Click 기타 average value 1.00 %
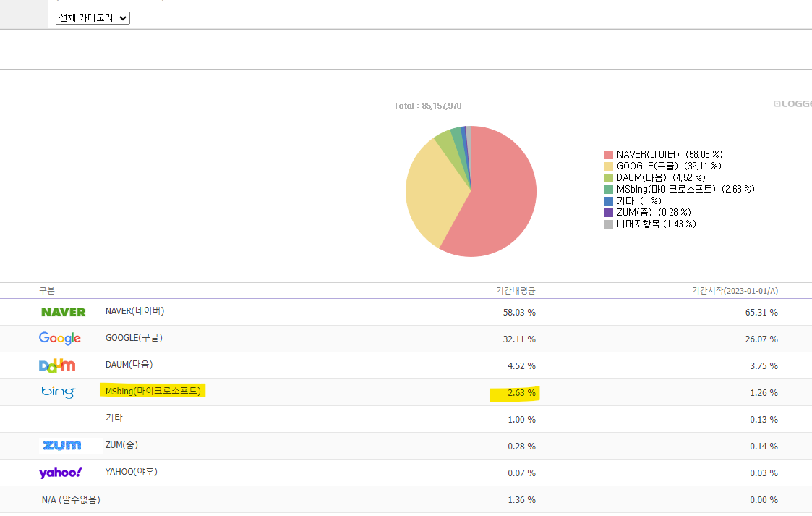This screenshot has height=516, width=812. click(521, 420)
